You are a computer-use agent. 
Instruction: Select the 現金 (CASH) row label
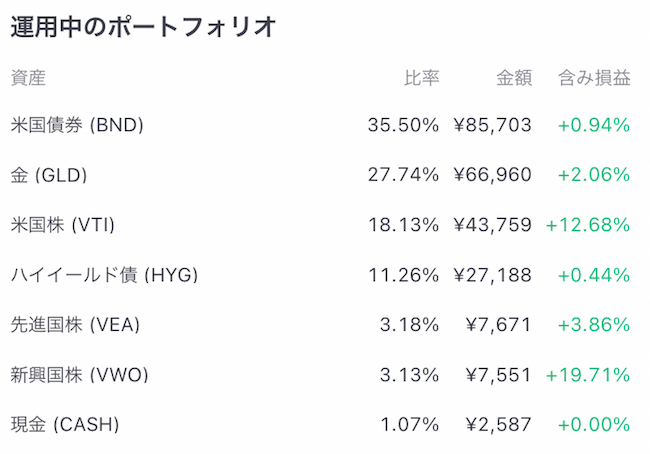coord(65,425)
